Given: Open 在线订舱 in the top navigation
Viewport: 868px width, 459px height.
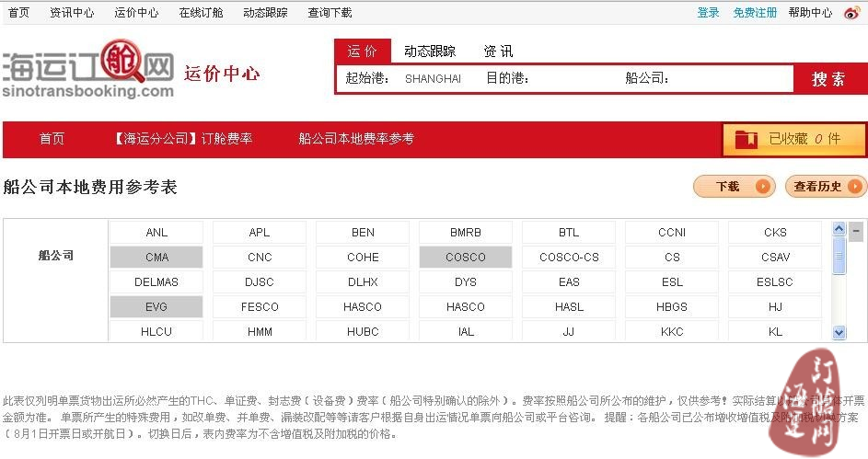Looking at the screenshot, I should point(201,12).
